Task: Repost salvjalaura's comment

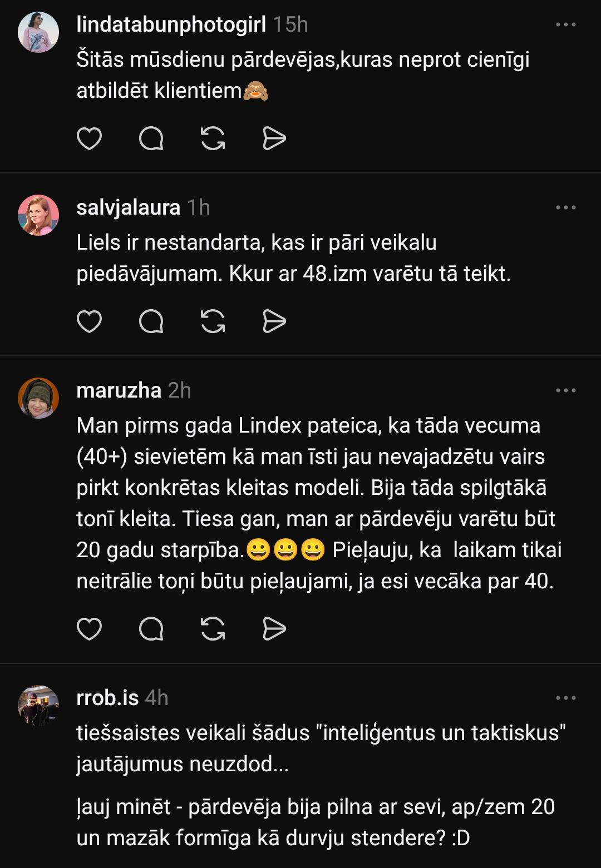Action: click(213, 321)
